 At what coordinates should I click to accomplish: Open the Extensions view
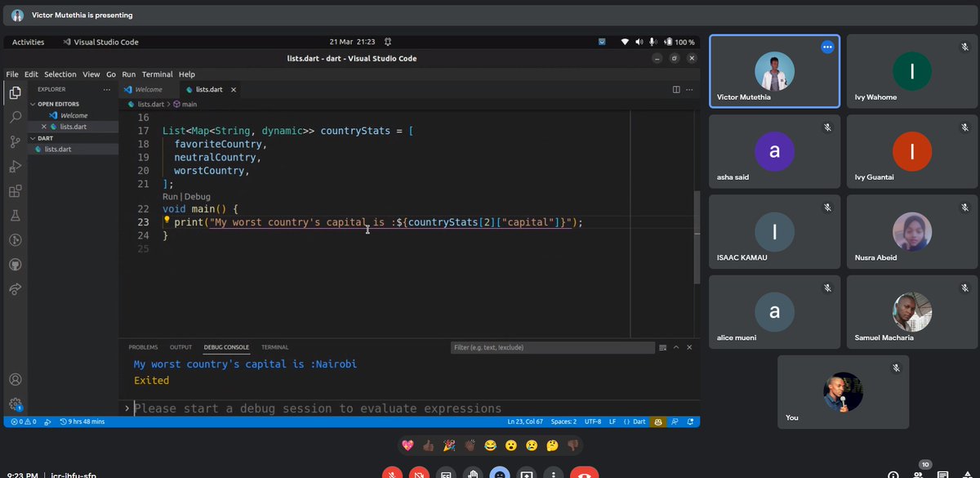(15, 190)
